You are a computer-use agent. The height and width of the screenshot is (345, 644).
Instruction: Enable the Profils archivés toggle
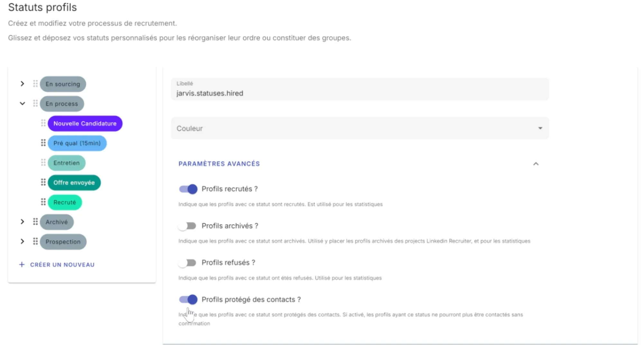point(187,226)
